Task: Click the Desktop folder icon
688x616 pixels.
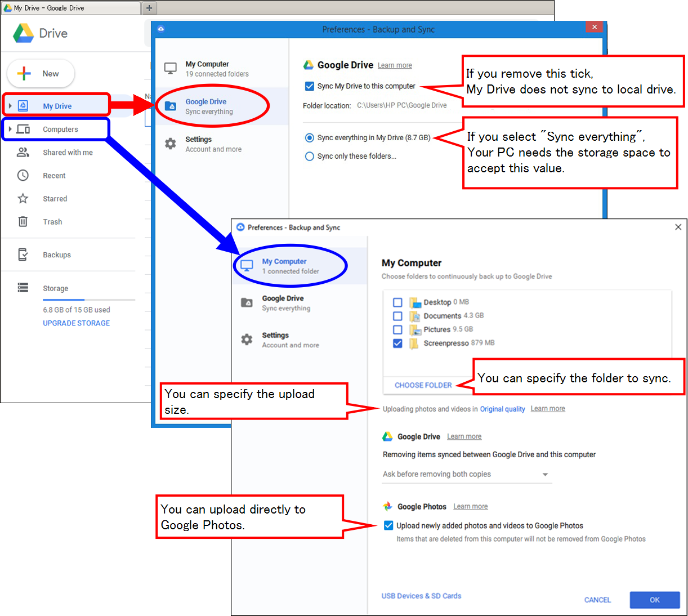Action: point(415,302)
